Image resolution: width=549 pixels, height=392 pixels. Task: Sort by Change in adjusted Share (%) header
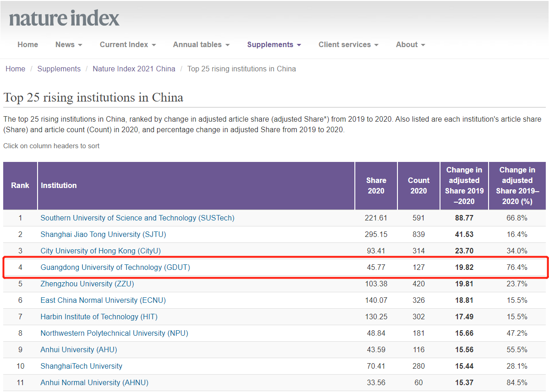point(517,186)
